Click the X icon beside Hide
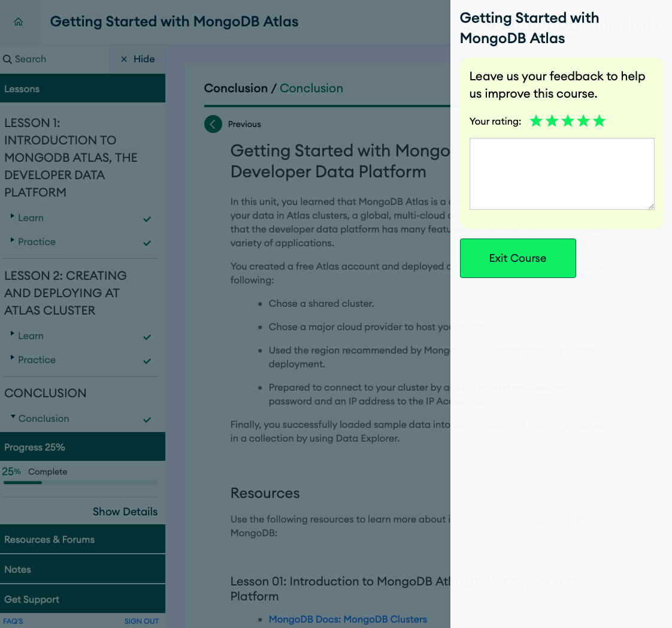 click(x=124, y=59)
